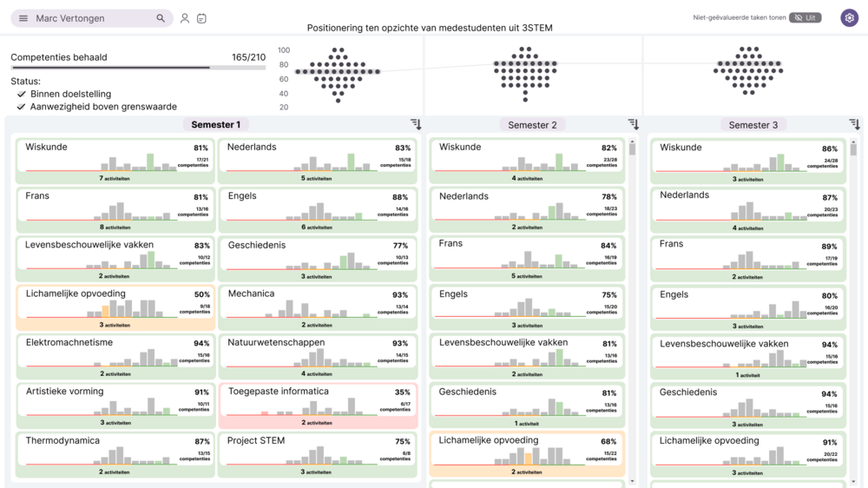
Task: Open Lichamelijke opvoeding card with 50%
Action: coord(115,308)
